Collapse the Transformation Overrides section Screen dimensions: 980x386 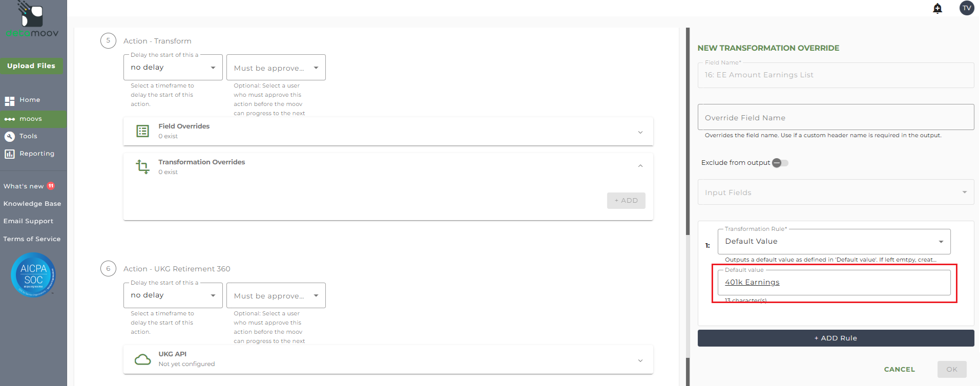tap(640, 166)
